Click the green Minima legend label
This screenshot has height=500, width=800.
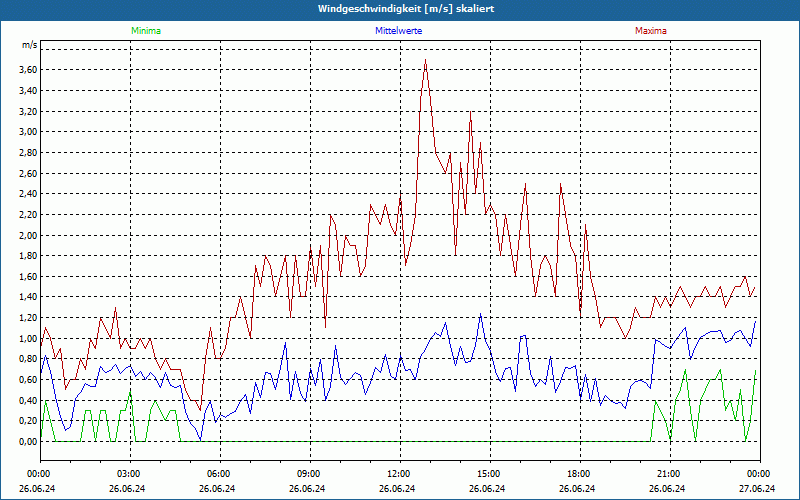click(146, 31)
